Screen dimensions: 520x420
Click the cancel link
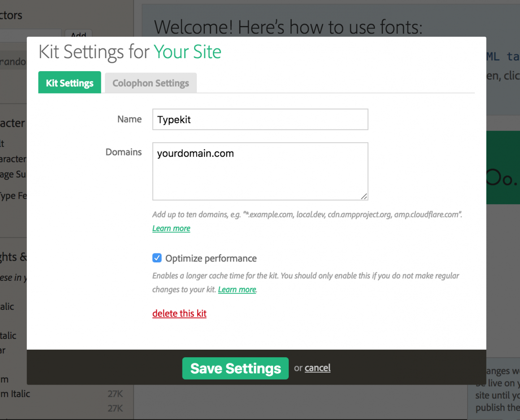[317, 368]
